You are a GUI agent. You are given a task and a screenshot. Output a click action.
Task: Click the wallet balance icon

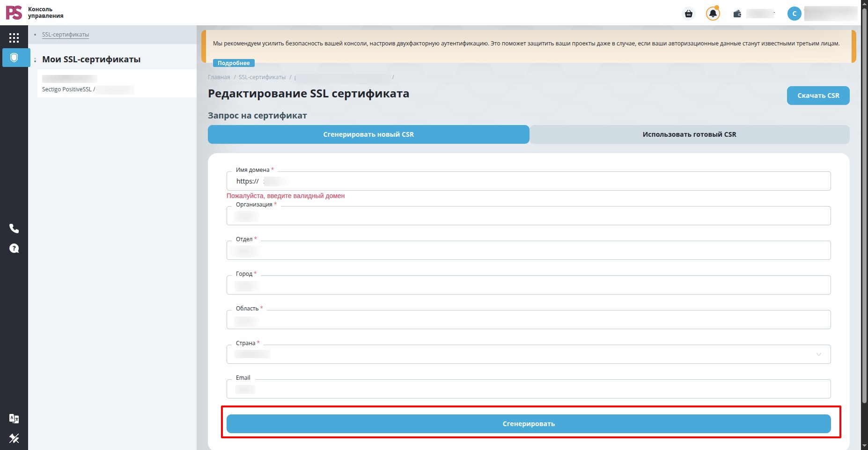(x=737, y=14)
